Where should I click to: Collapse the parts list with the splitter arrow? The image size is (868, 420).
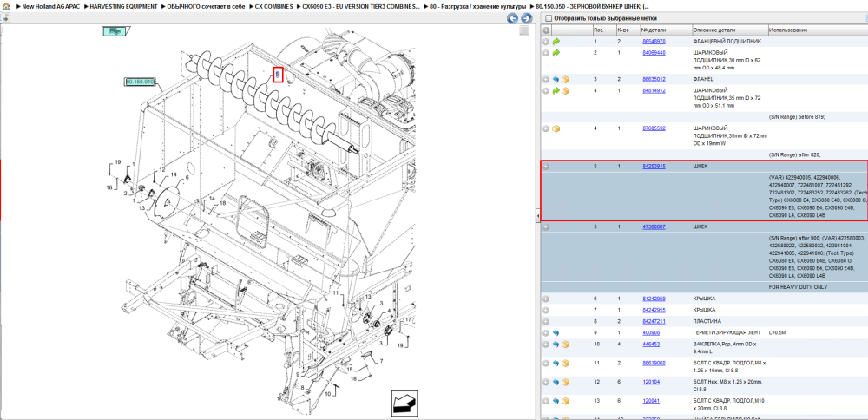tap(537, 216)
